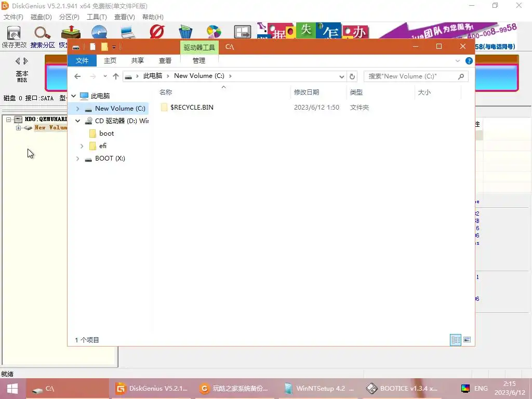This screenshot has height=399, width=532.
Task: Open the 查看(V) menu in DiskGenius
Action: click(124, 17)
